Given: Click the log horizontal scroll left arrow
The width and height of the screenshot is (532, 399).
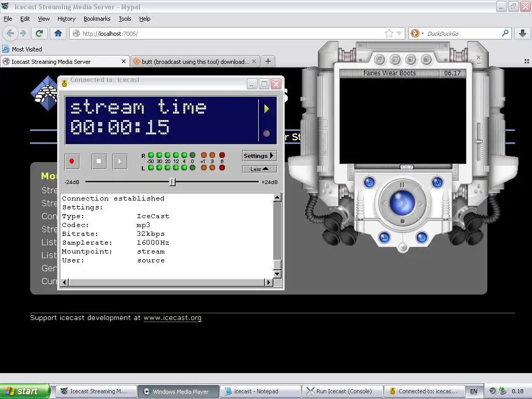Looking at the screenshot, I should click(65, 282).
